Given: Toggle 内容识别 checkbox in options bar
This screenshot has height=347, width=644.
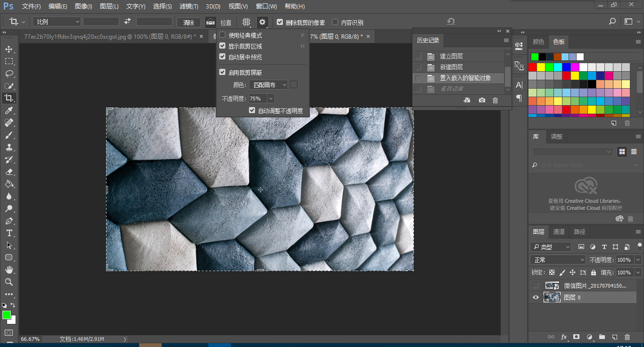Looking at the screenshot, I should coord(335,22).
